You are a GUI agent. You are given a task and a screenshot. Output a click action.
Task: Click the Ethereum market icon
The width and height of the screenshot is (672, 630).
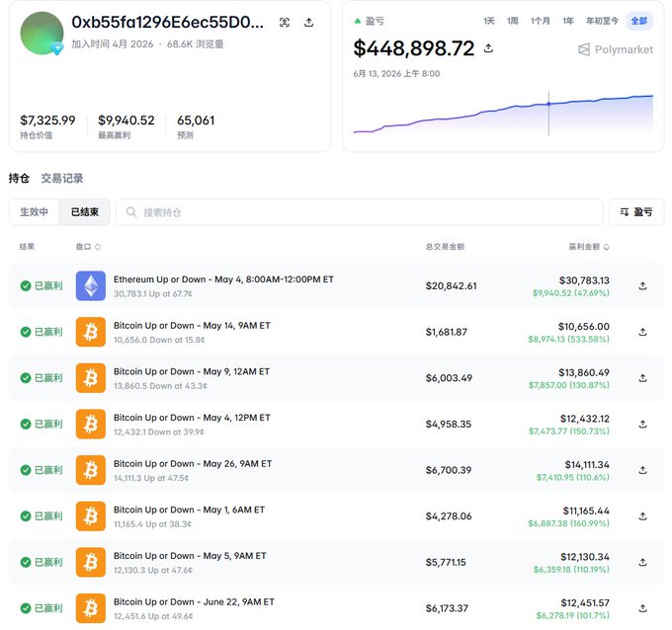coord(91,285)
